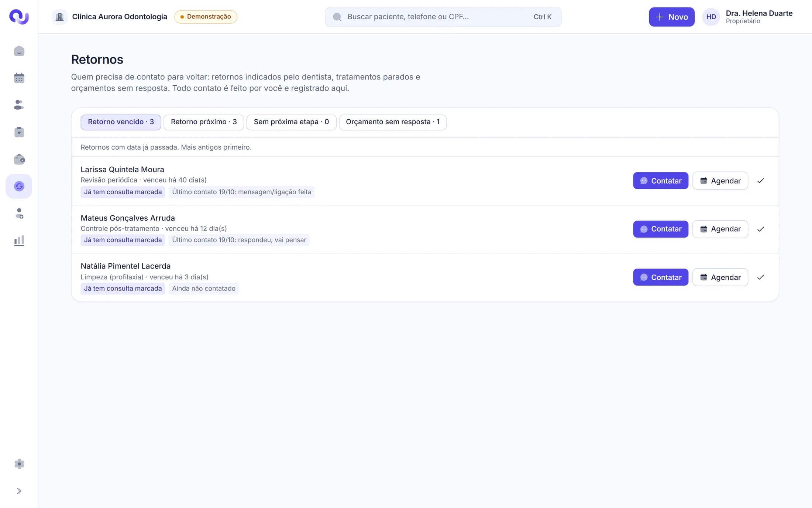Schedule Larissa Quintela Moura with Agendar
This screenshot has height=508, width=812.
point(720,181)
